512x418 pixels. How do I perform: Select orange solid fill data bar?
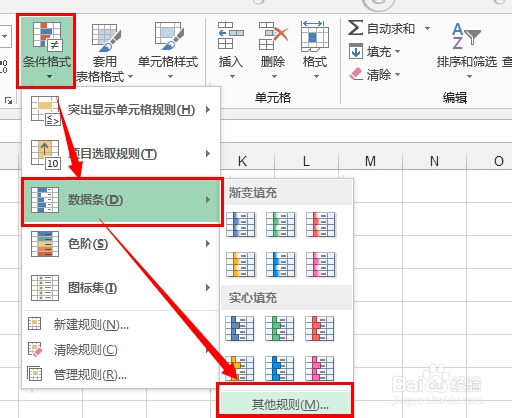pyautogui.click(x=240, y=369)
